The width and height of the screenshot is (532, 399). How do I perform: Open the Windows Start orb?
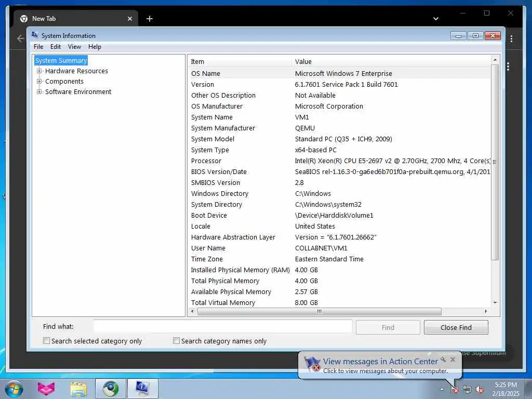[x=14, y=389]
